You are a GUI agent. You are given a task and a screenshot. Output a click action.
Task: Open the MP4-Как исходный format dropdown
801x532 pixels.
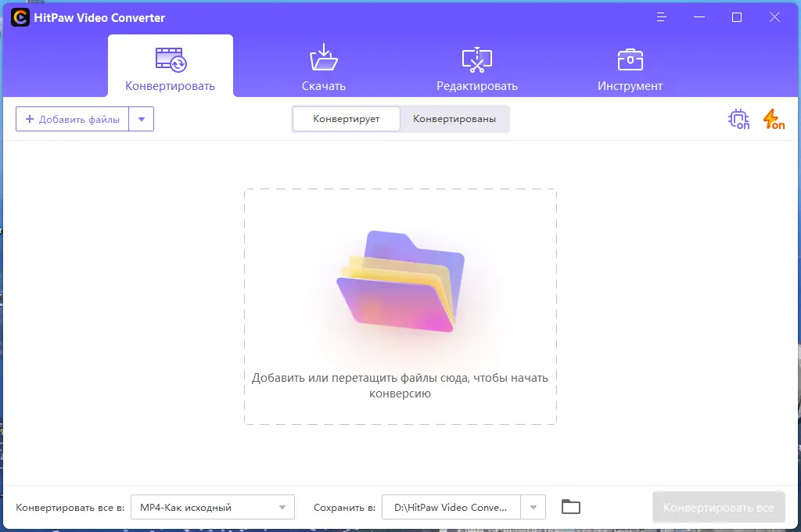pyautogui.click(x=211, y=507)
